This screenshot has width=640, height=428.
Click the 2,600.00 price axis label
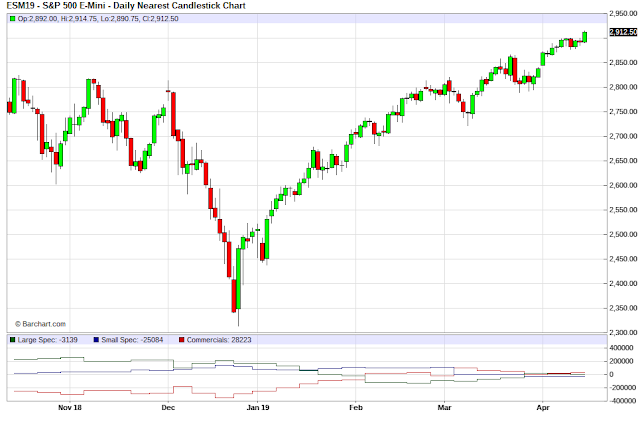(x=623, y=185)
